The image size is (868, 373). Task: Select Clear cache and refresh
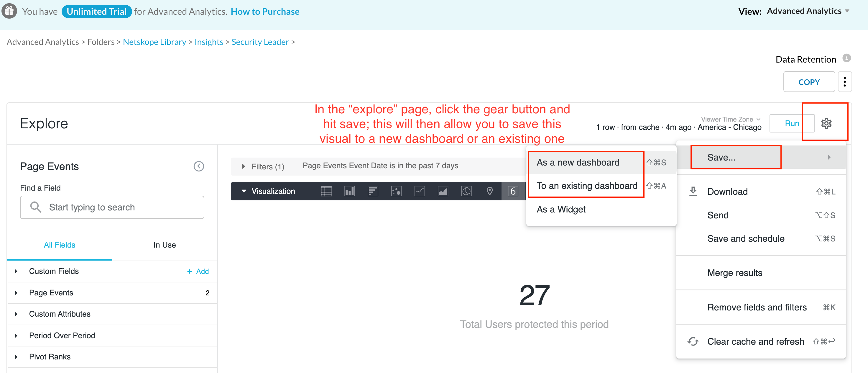point(761,341)
